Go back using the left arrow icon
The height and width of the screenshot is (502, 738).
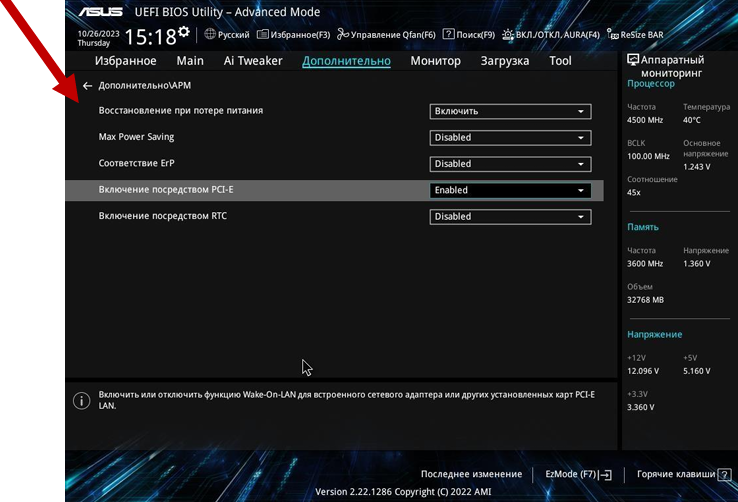tap(88, 86)
